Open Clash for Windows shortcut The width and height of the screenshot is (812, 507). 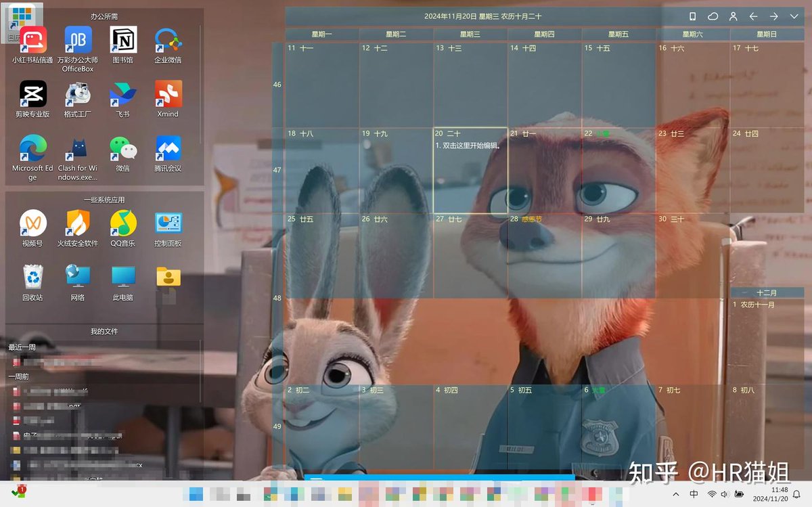tap(78, 158)
